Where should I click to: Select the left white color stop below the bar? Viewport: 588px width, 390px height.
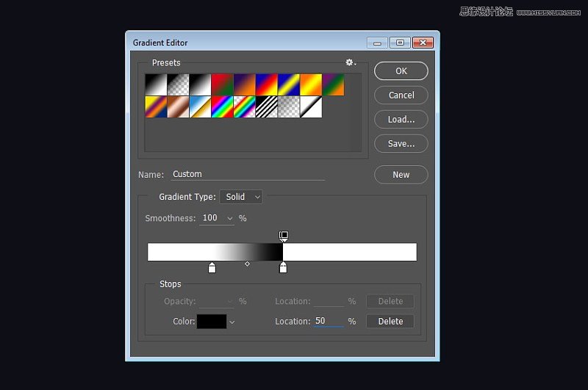212,267
